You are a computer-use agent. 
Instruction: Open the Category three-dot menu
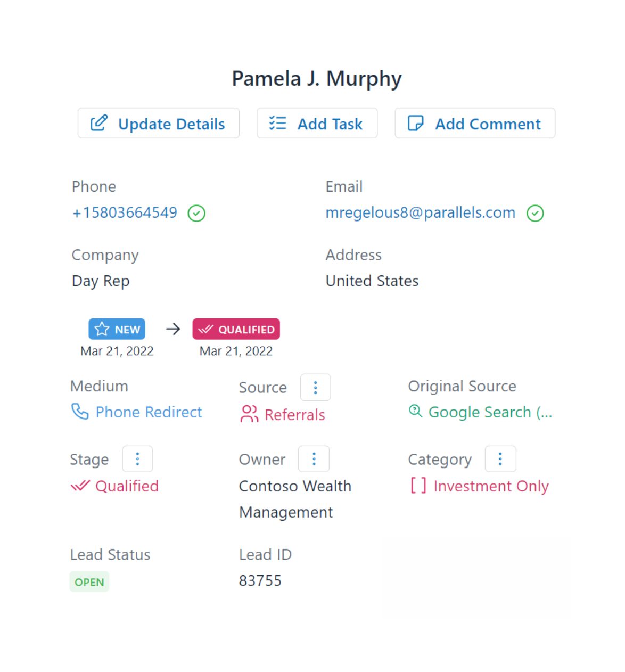[500, 459]
